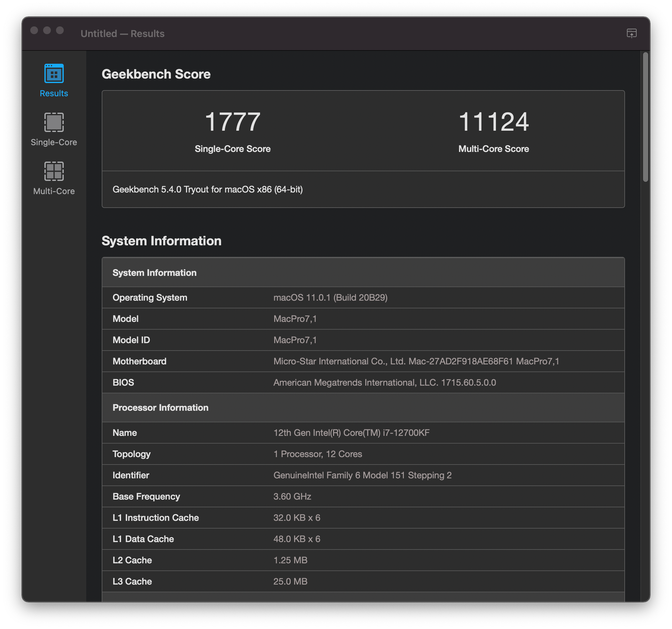Image resolution: width=672 pixels, height=629 pixels.
Task: Click the Base Frequency row label
Action: 146,496
